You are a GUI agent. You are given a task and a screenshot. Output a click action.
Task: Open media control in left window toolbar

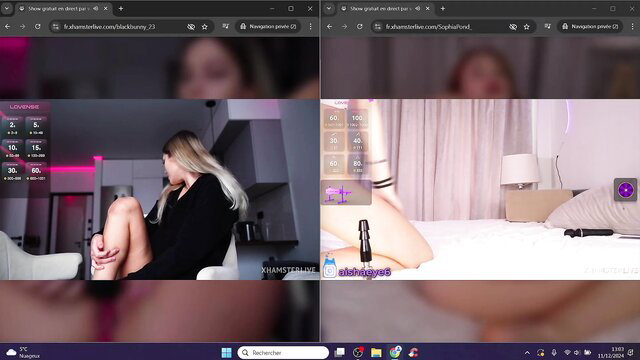pos(225,27)
